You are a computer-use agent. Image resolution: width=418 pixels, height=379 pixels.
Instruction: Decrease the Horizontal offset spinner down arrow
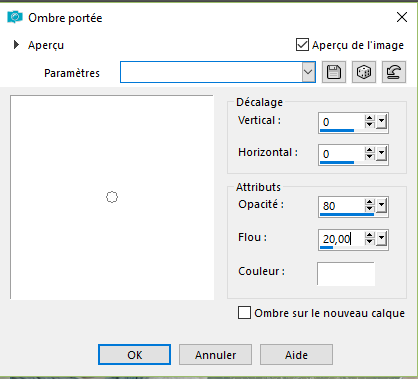[x=369, y=157]
